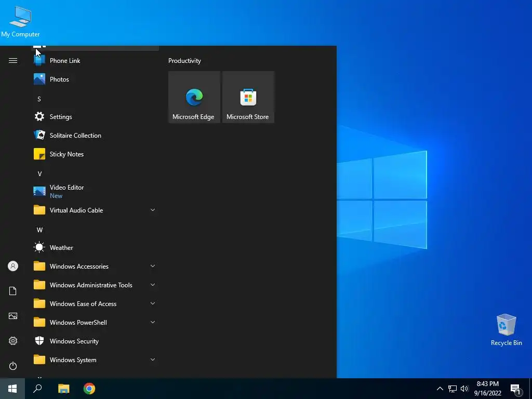
Task: Open user account icon in Start sidebar
Action: click(x=13, y=266)
